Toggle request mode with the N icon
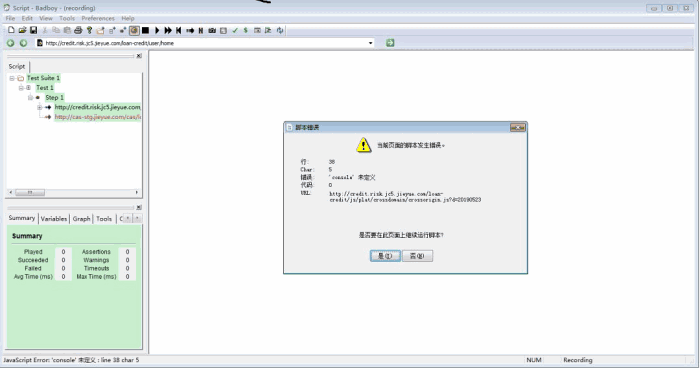 click(201, 30)
